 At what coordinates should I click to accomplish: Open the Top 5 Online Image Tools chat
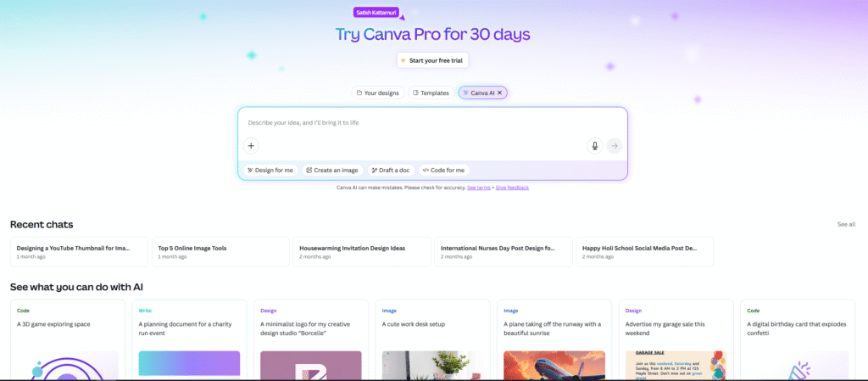tap(221, 252)
